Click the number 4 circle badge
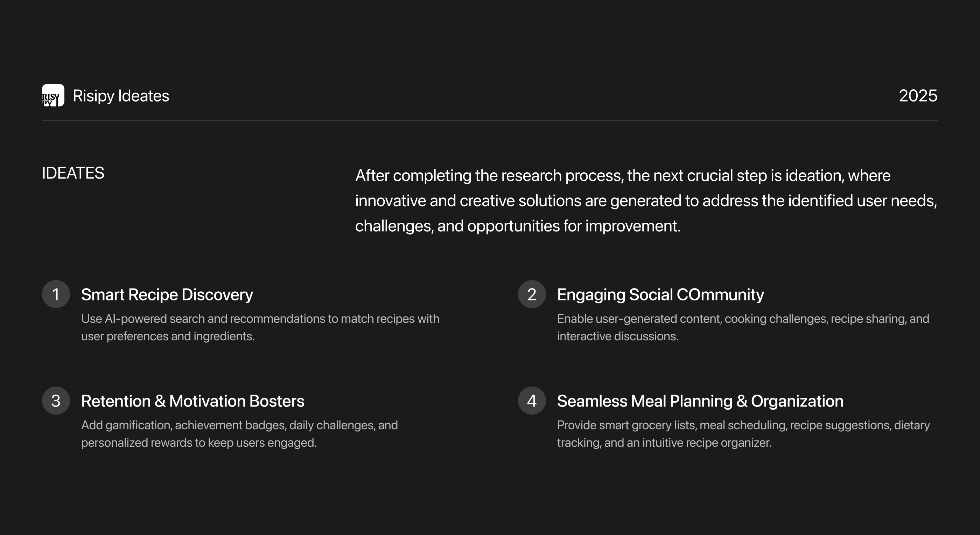This screenshot has width=980, height=535. [x=531, y=401]
